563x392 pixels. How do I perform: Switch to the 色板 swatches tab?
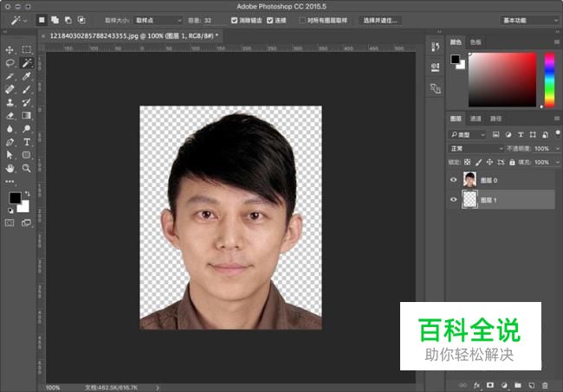[475, 41]
